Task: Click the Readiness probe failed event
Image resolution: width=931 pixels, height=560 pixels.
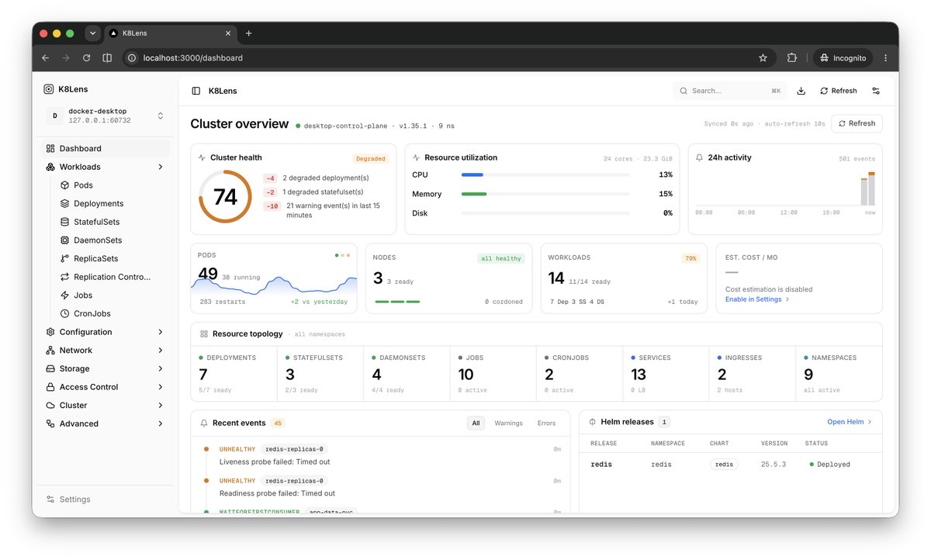Action: pyautogui.click(x=277, y=493)
